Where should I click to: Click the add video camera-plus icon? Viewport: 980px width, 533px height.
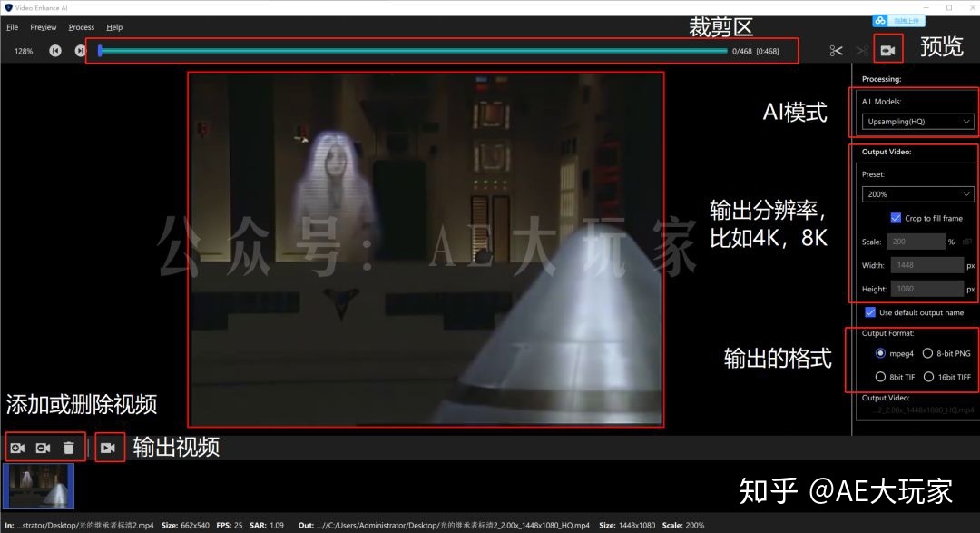17,448
